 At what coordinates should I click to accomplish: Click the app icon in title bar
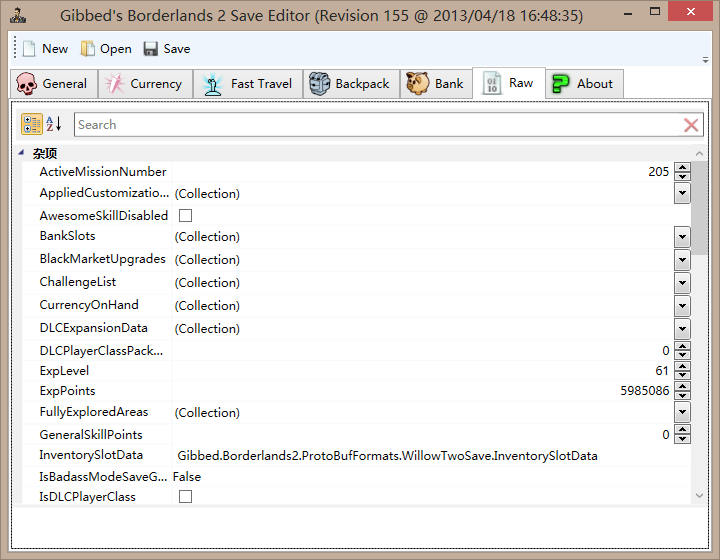(x=18, y=16)
